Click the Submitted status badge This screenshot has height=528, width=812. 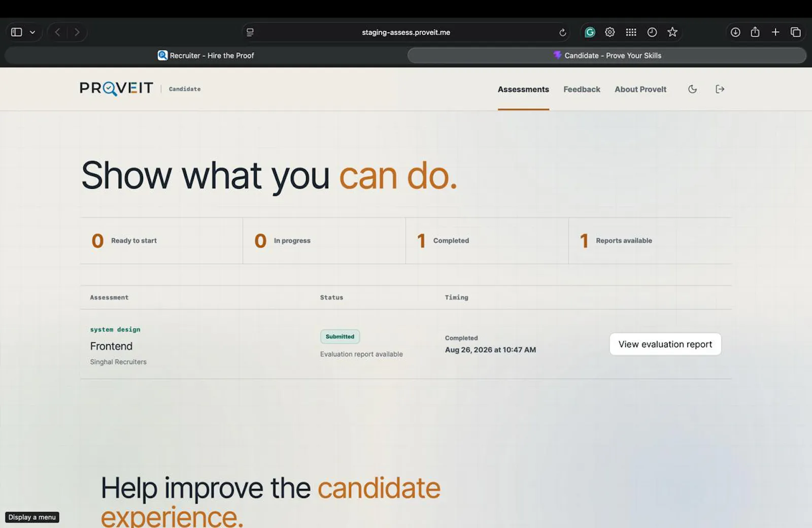coord(340,337)
